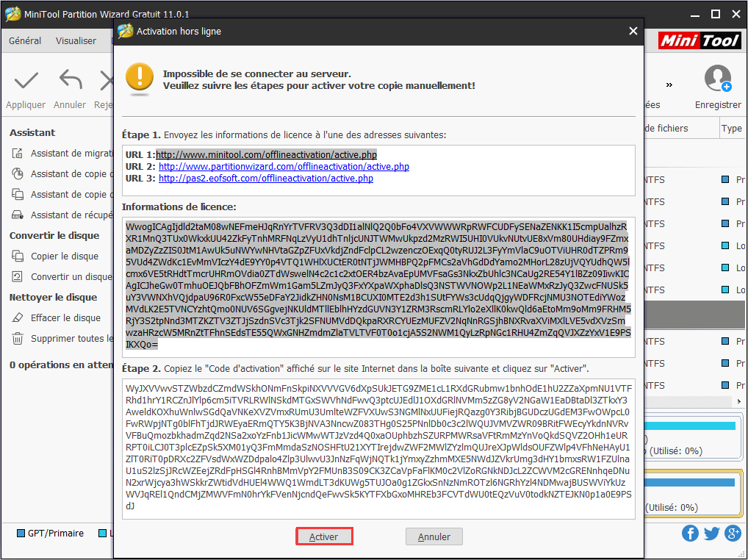Click the Google+ icon
Viewport: 748px width, 560px height.
coord(733,533)
